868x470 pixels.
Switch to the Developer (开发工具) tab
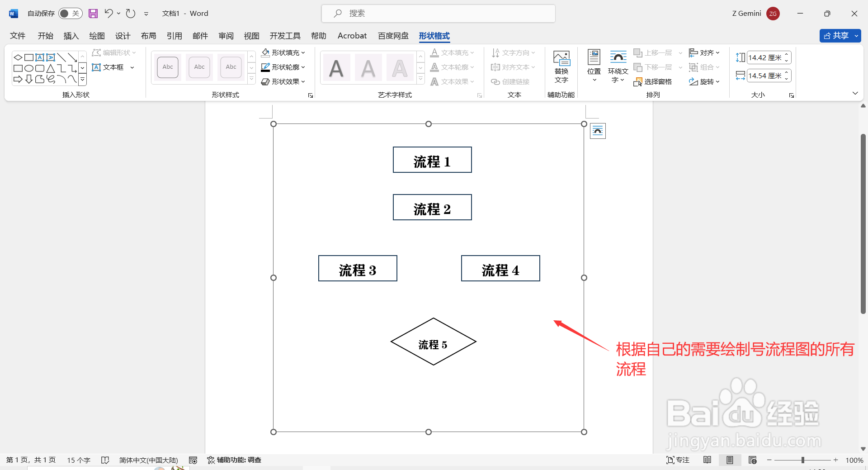point(285,36)
